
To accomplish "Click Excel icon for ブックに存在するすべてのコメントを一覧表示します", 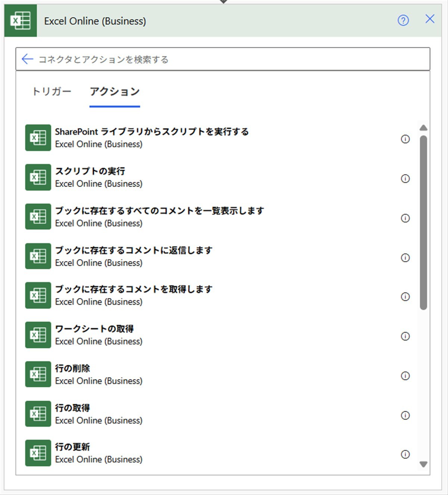I will tap(38, 217).
